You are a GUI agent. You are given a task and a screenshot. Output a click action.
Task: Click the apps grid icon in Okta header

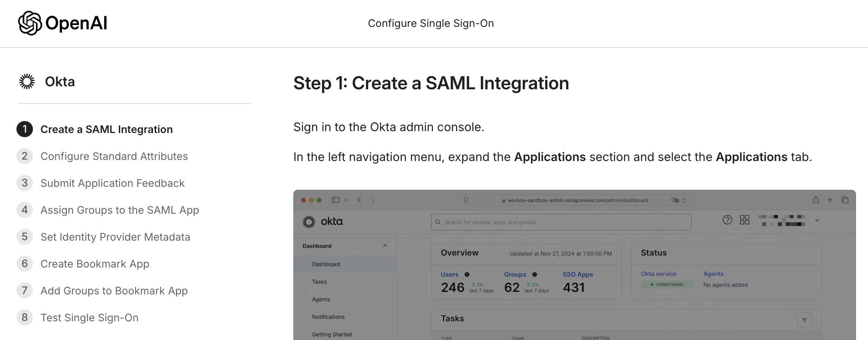tap(744, 220)
